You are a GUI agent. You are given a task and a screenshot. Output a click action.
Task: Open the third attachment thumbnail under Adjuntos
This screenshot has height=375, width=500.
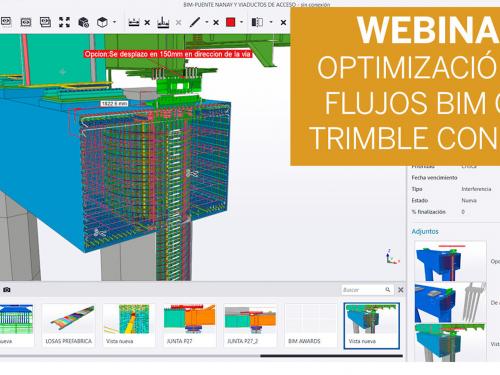point(450,343)
